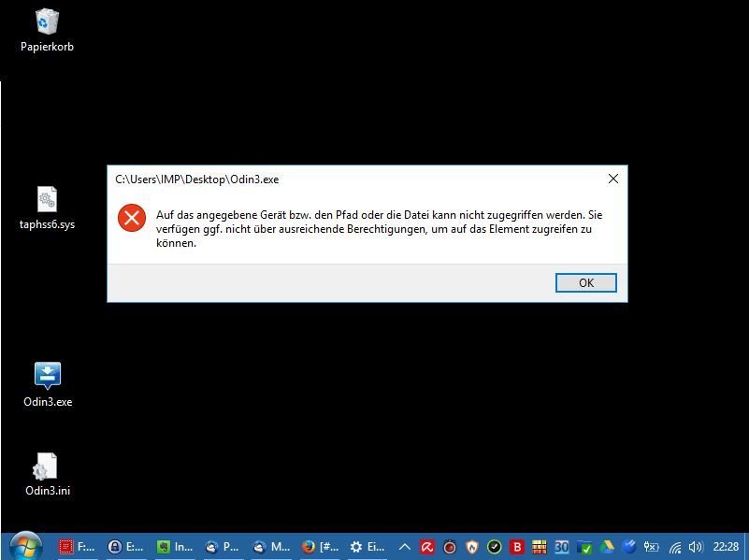Viewport: 749px width, 560px height.
Task: Open the Wi-Fi network tray icon
Action: pyautogui.click(x=674, y=547)
